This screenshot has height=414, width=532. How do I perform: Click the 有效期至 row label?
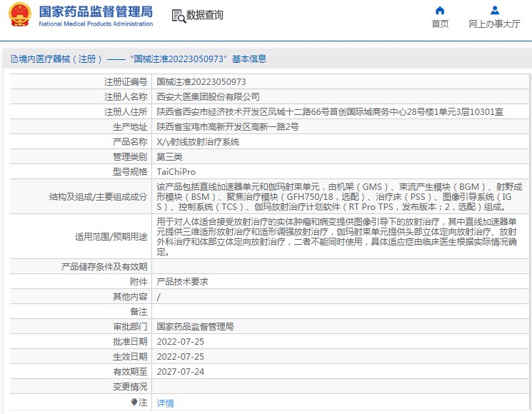pyautogui.click(x=130, y=372)
